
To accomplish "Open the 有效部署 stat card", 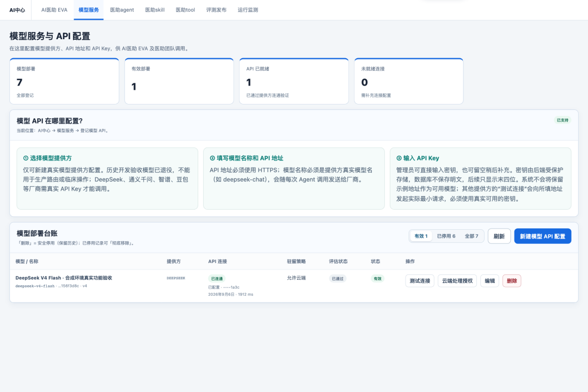I will coord(179,81).
